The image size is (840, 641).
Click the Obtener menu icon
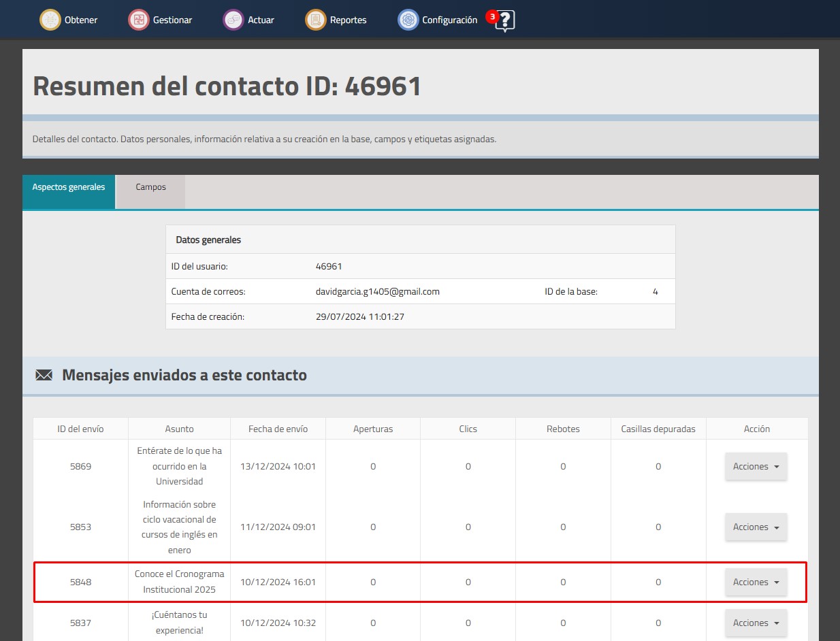(x=50, y=20)
